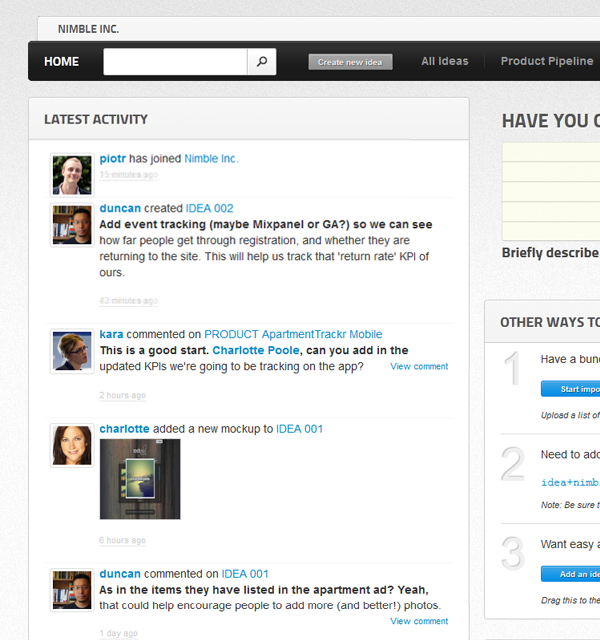The width and height of the screenshot is (600, 640).
Task: Click the idea description text area
Action: pos(551,190)
